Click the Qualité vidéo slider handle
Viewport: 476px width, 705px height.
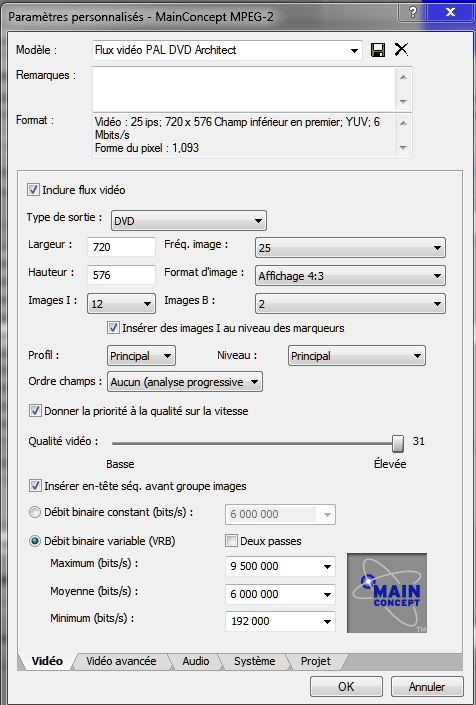pos(398,443)
